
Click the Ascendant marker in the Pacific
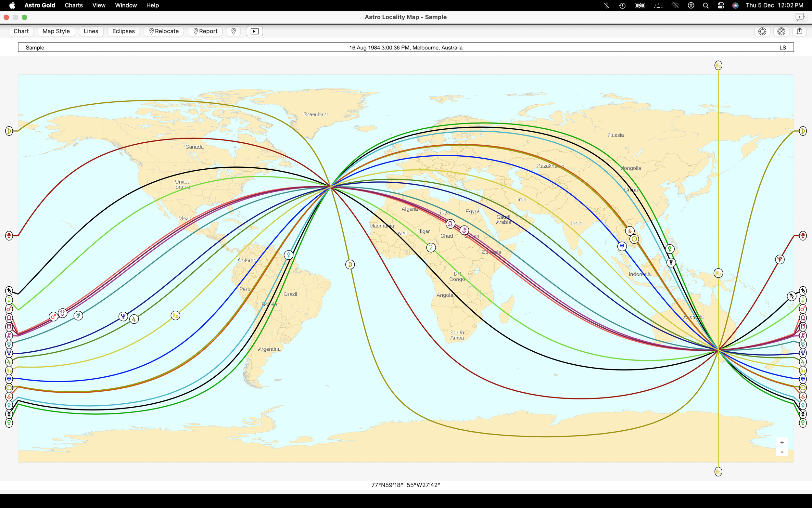(x=175, y=316)
